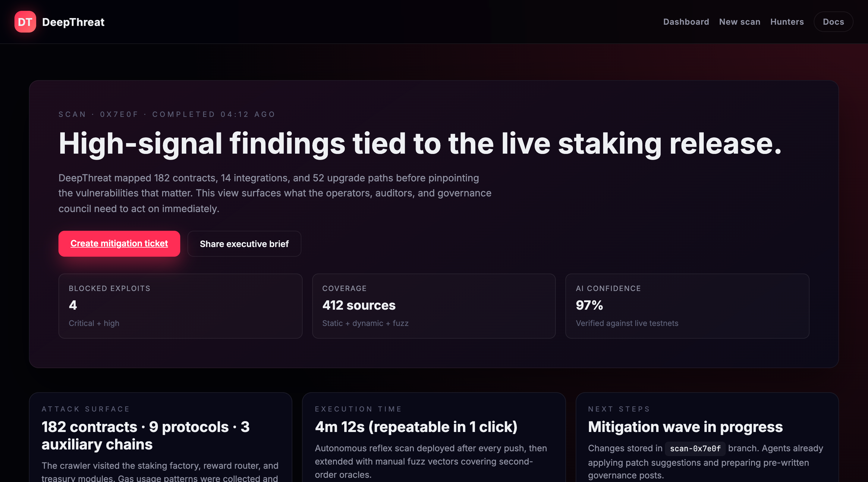Click the DeepThreat brand name
The height and width of the screenshot is (482, 868).
73,22
